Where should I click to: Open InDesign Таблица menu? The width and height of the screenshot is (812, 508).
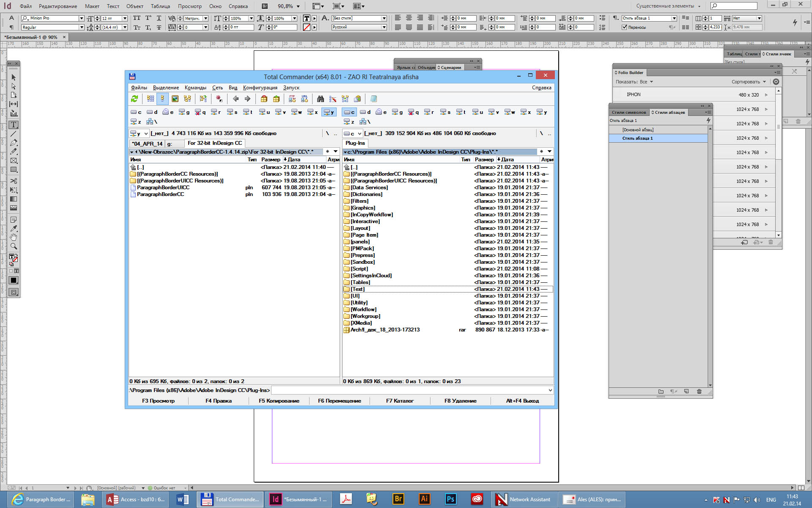click(x=160, y=6)
